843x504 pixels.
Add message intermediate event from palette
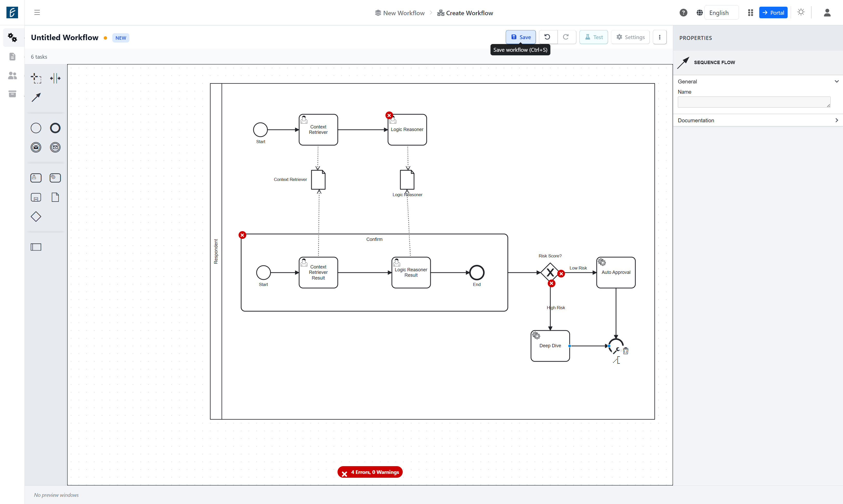coord(55,147)
